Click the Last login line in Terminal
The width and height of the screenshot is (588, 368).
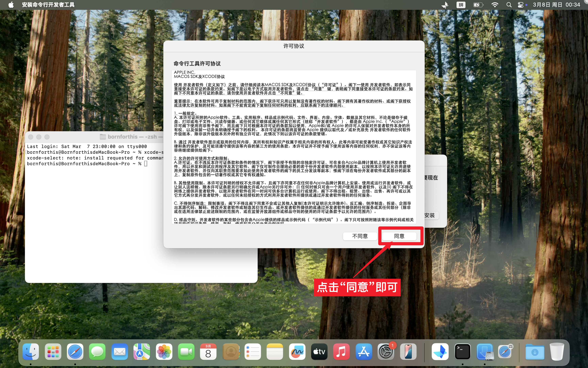(87, 147)
